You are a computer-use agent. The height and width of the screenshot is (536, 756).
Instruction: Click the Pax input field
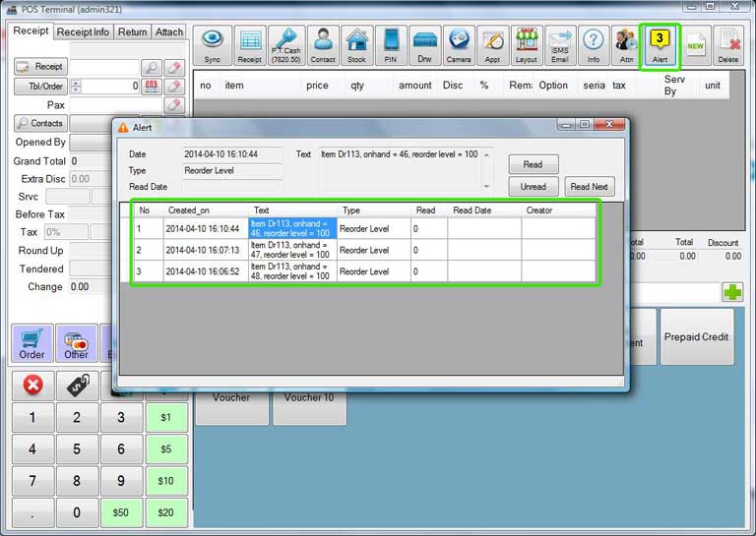116,105
